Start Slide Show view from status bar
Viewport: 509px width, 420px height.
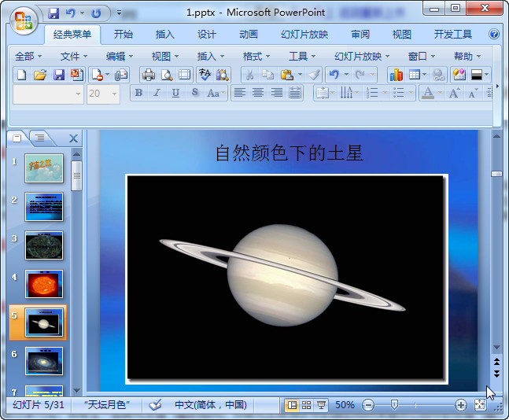(x=321, y=405)
